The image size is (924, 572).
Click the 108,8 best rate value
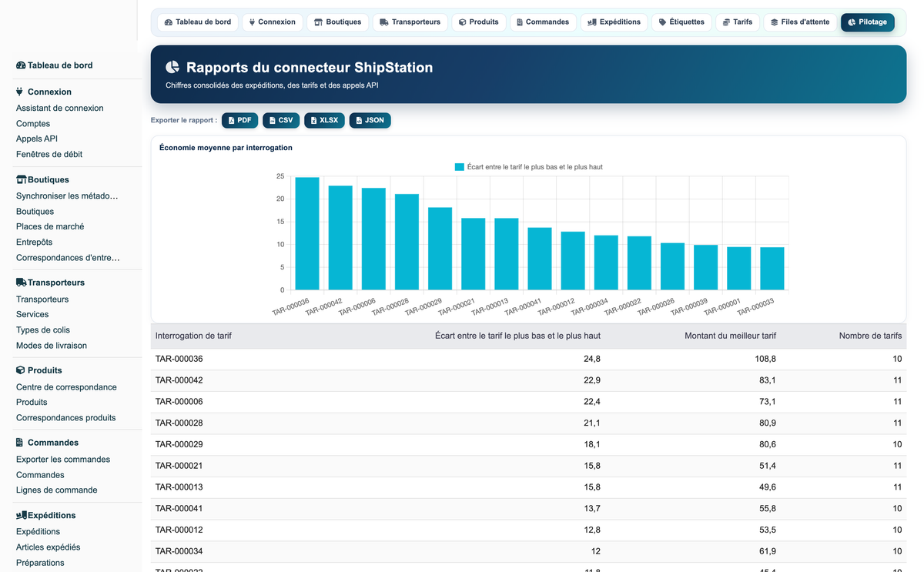[765, 360]
